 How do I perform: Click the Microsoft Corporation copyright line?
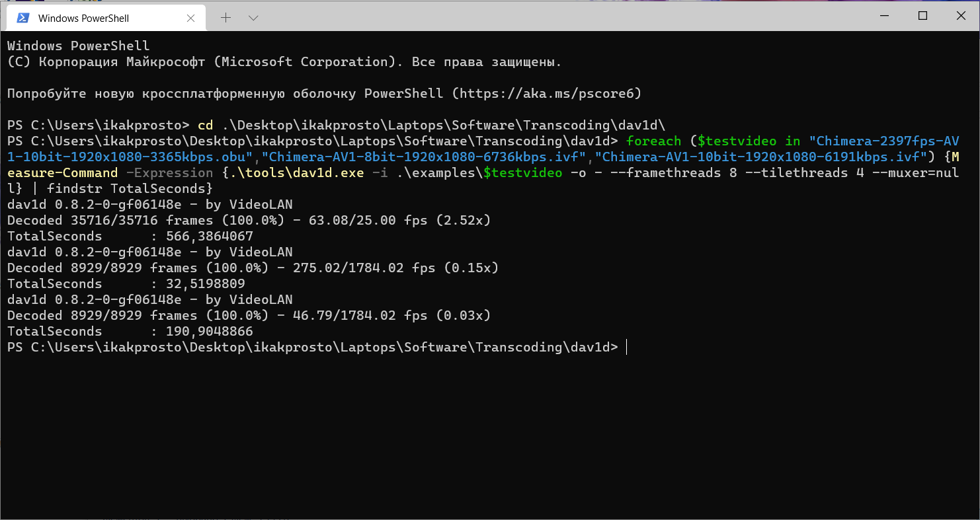pyautogui.click(x=284, y=61)
